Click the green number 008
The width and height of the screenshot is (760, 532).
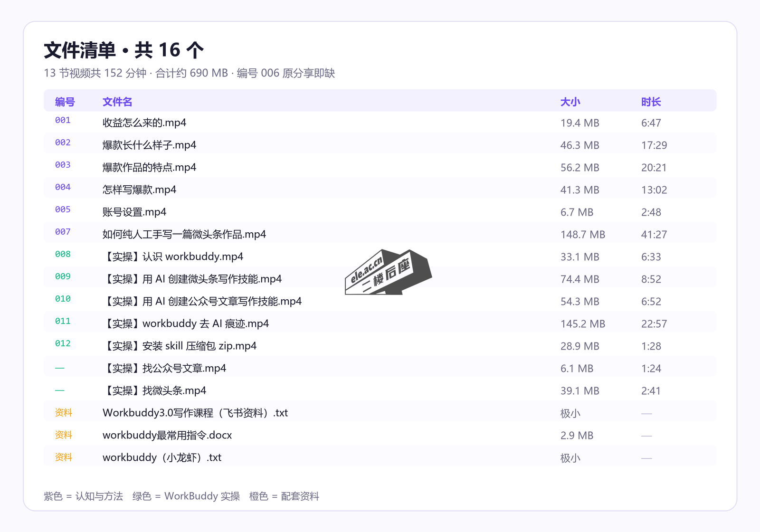63,254
